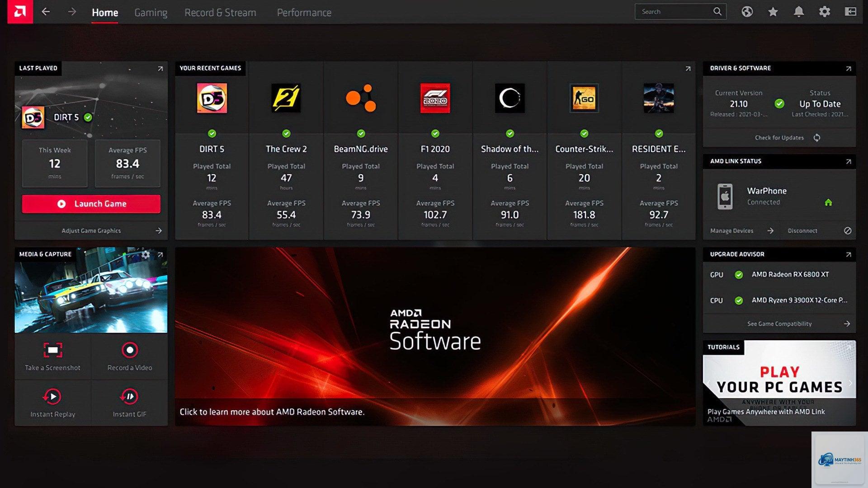Image resolution: width=868 pixels, height=488 pixels.
Task: Expand the Media & Capture panel
Action: (160, 255)
